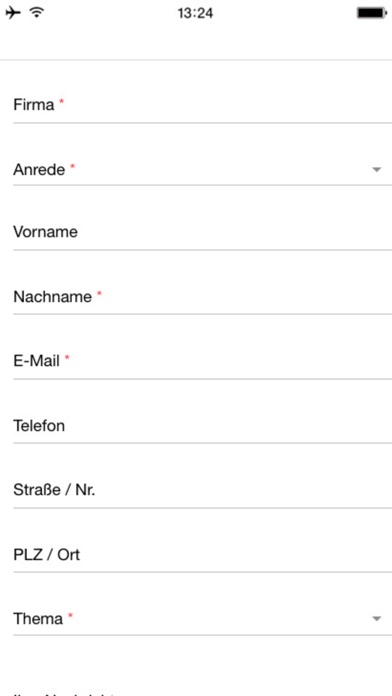Focus the Straße / Nr. field
392x696 pixels.
pyautogui.click(x=202, y=490)
